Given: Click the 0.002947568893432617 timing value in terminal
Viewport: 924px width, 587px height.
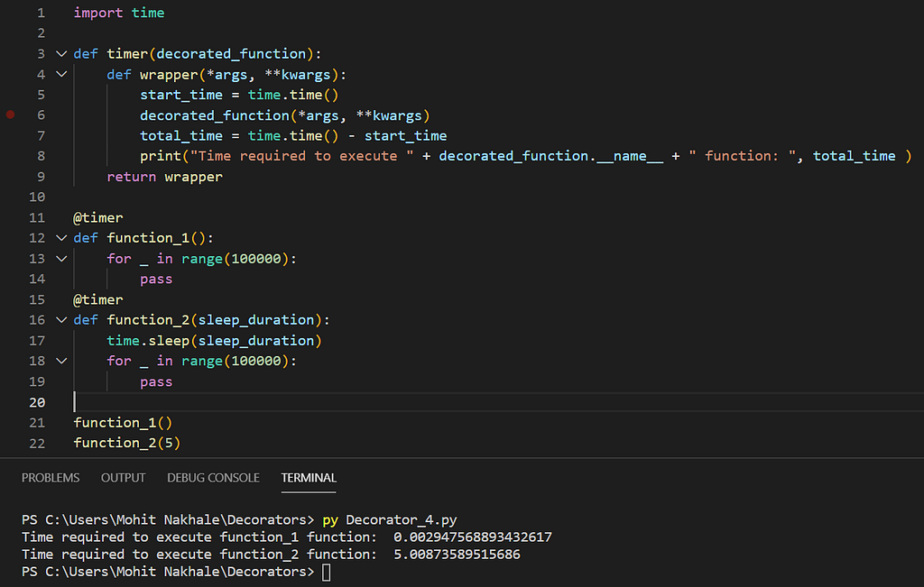Looking at the screenshot, I should point(473,537).
